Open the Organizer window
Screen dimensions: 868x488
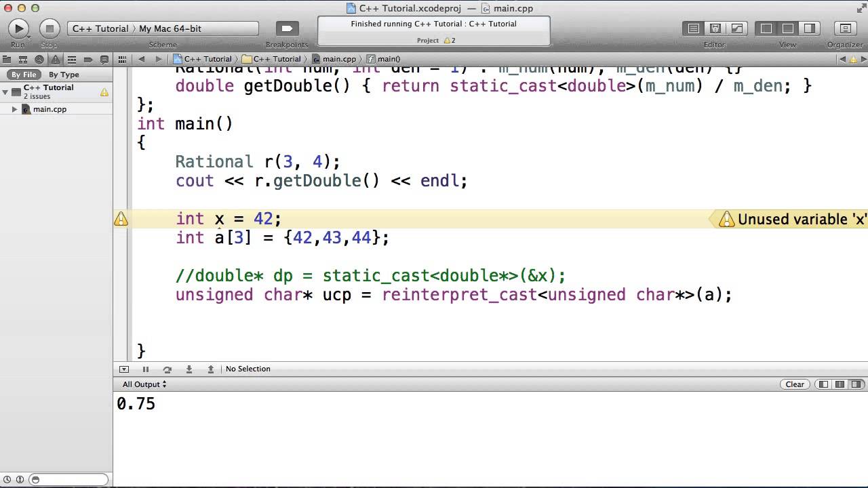pyautogui.click(x=845, y=28)
